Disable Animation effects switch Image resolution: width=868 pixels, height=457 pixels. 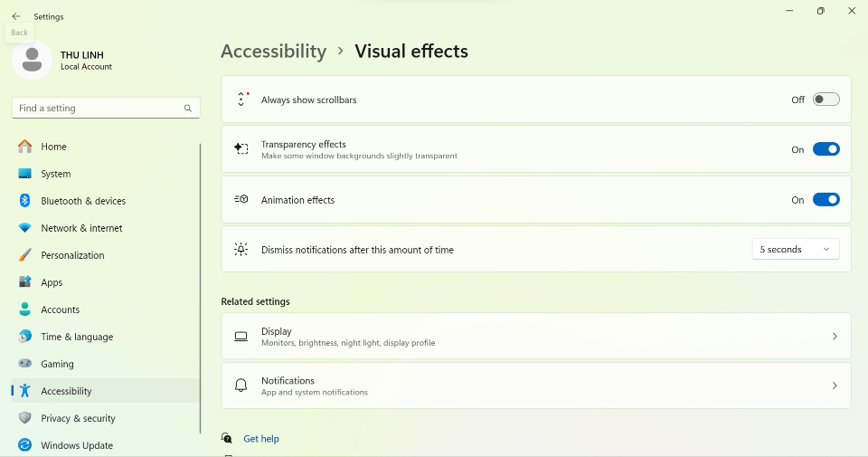[826, 200]
